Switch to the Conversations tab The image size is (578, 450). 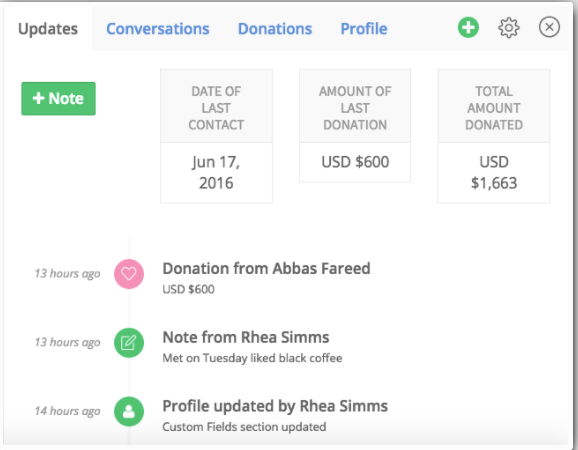[x=158, y=29]
